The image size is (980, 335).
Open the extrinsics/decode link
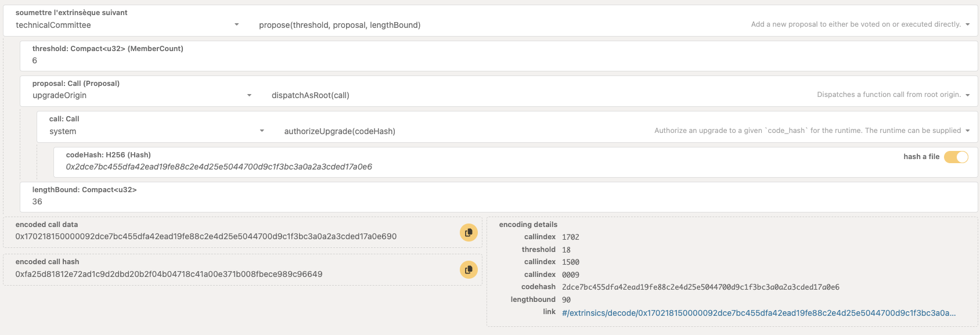758,313
